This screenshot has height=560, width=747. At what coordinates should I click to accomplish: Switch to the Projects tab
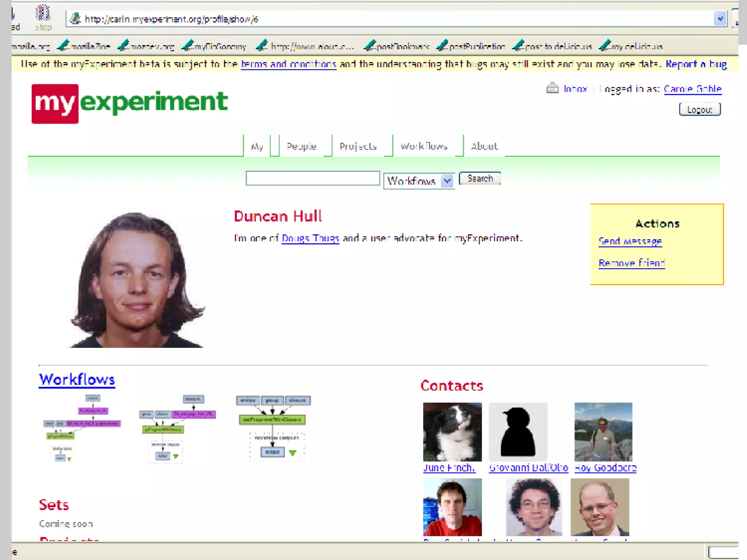[x=358, y=146]
